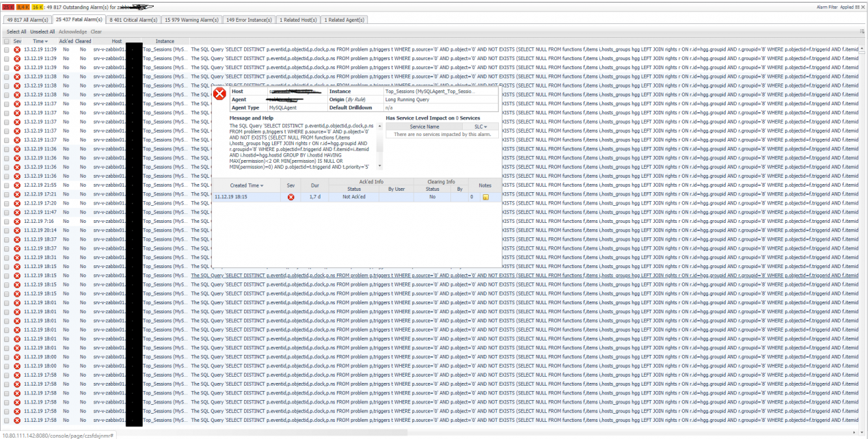Click the Dur column header in popup
Screen dimensions: 868x439
pyautogui.click(x=315, y=185)
